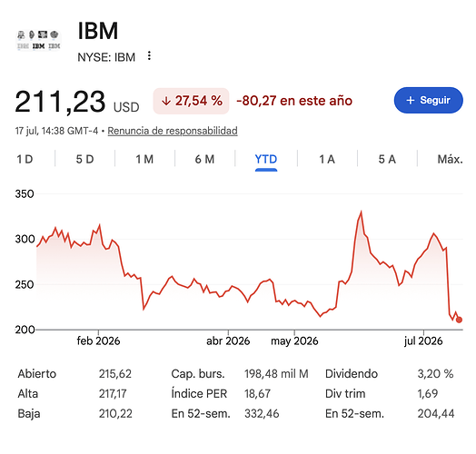Image resolution: width=476 pixels, height=454 pixels.
Task: Click the NYSE: IBM ticker label
Action: [106, 57]
